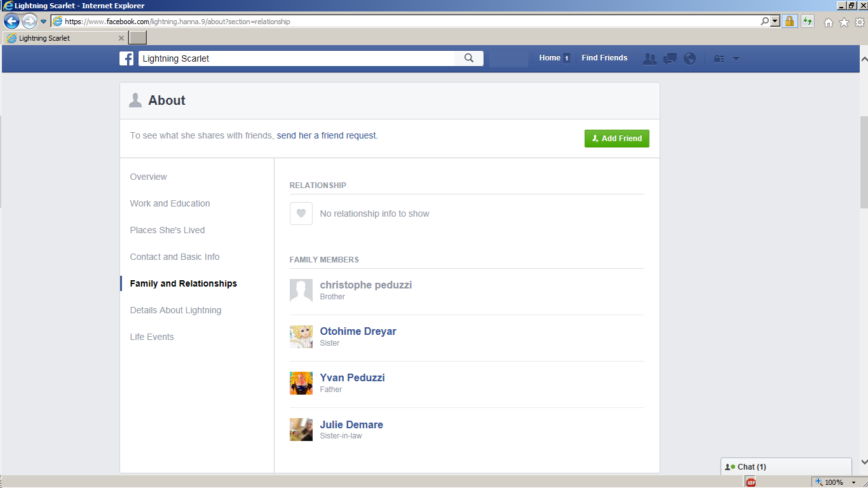Select Work and Education section
The image size is (868, 488).
pyautogui.click(x=170, y=203)
